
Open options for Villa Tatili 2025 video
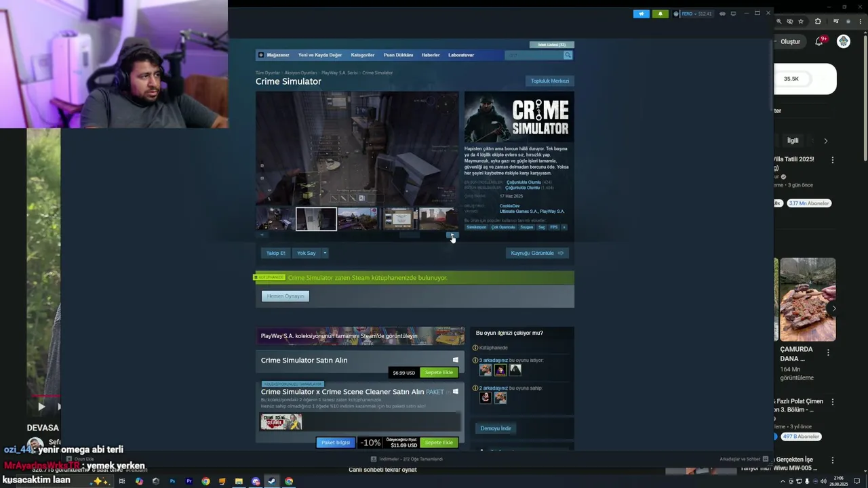click(833, 160)
